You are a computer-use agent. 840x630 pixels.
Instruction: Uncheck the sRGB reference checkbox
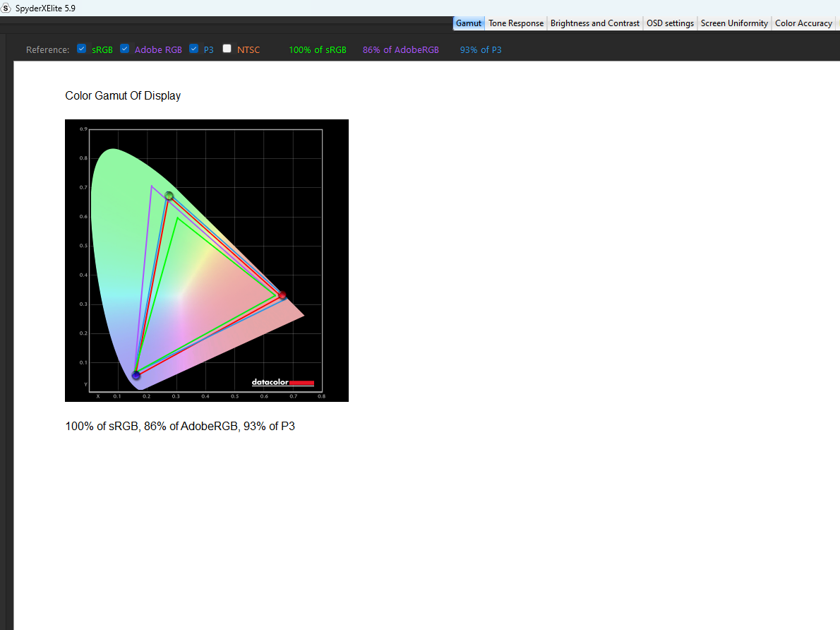point(82,49)
